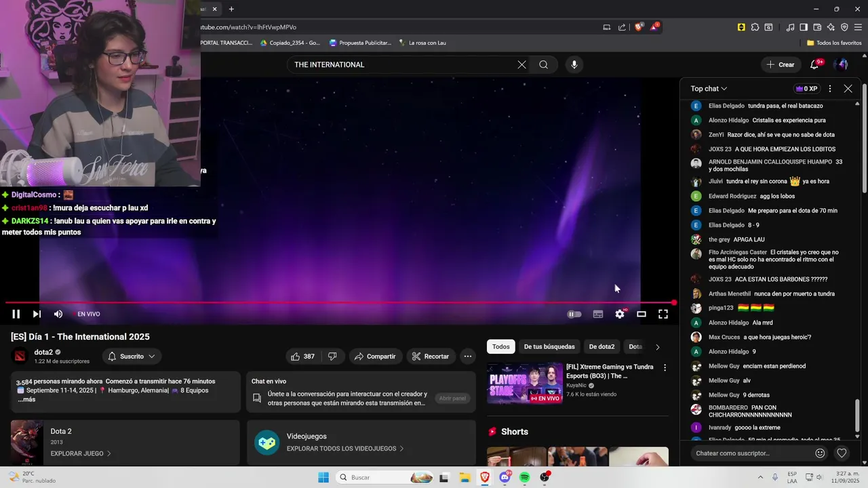Screen dimensions: 868x488
Task: Open the chat XP points badge
Action: 806,89
